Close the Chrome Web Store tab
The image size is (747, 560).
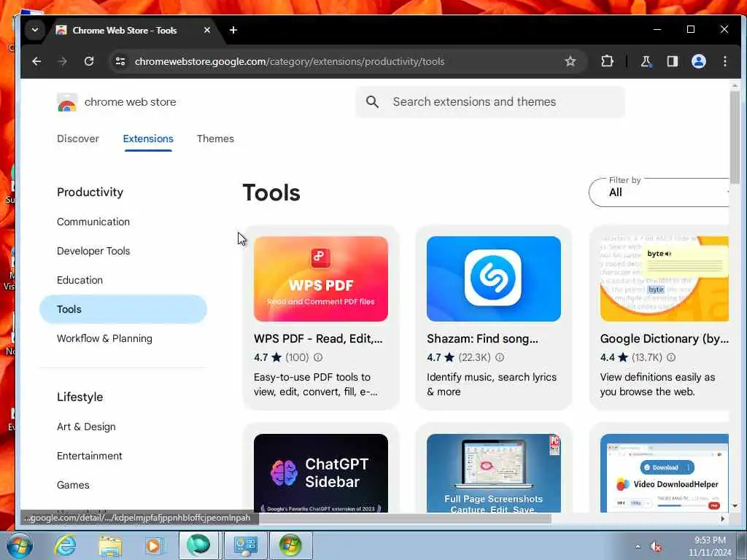(206, 30)
